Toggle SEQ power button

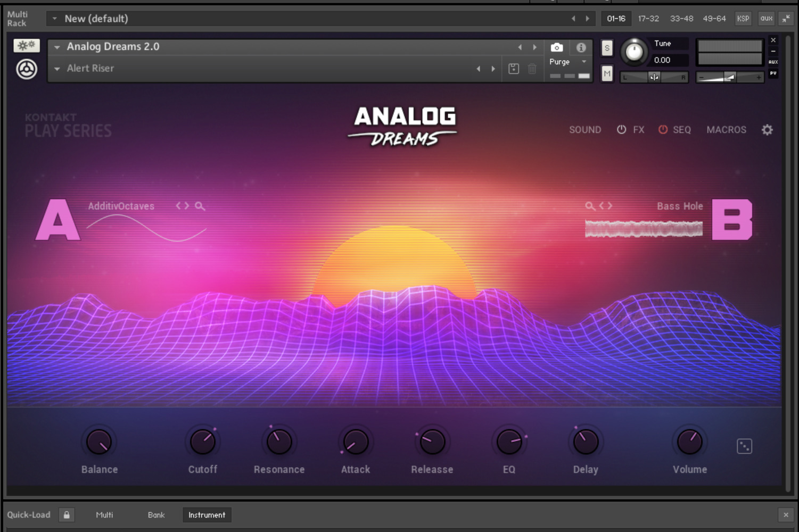pyautogui.click(x=663, y=130)
